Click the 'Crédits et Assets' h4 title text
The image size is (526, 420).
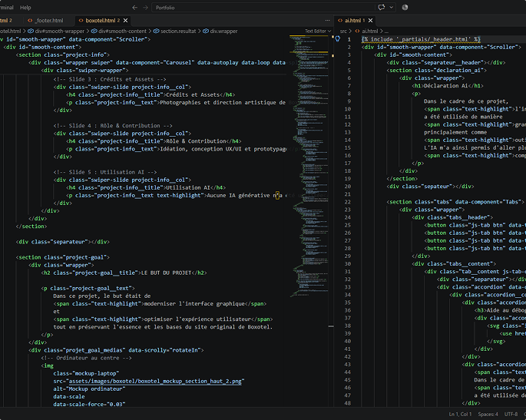pyautogui.click(x=193, y=94)
